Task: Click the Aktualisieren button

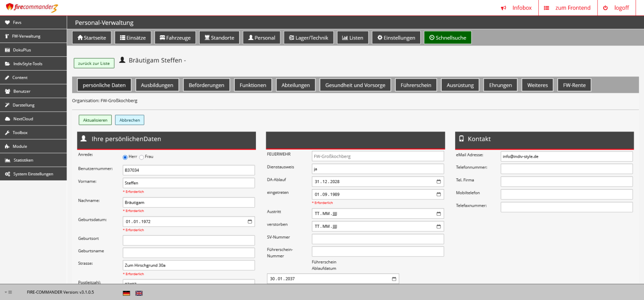Action: 95,120
